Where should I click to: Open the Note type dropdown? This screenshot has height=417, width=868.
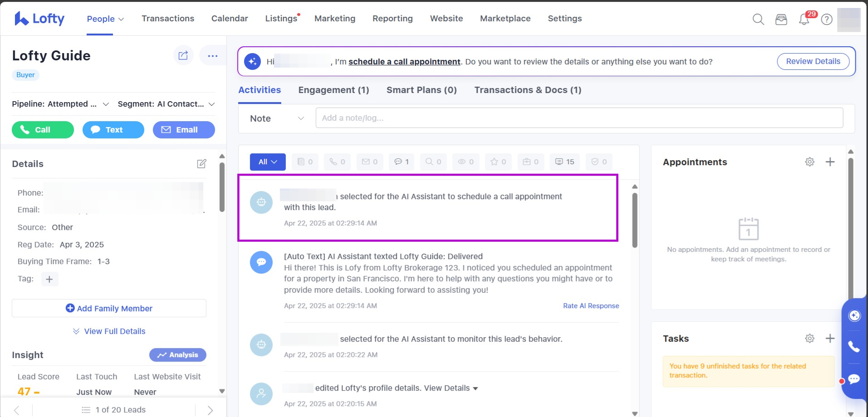(277, 118)
